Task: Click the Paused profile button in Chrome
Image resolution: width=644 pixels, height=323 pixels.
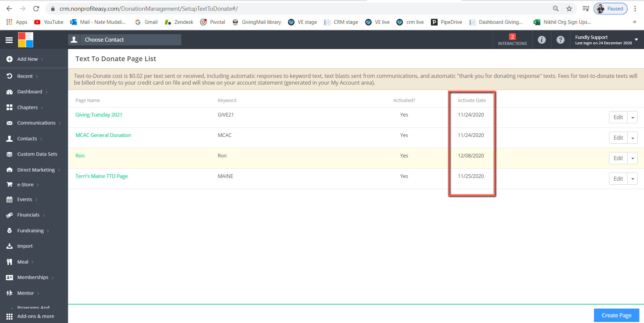Action: point(610,9)
